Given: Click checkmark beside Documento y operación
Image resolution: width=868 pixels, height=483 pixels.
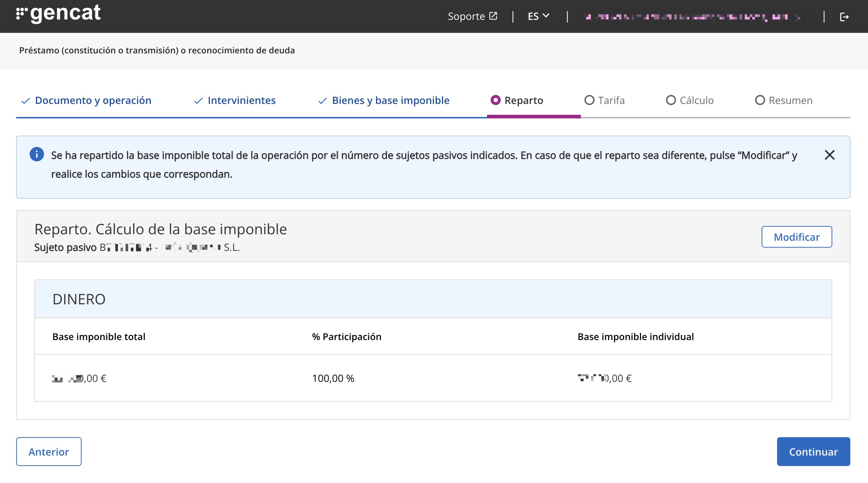Looking at the screenshot, I should 25,101.
